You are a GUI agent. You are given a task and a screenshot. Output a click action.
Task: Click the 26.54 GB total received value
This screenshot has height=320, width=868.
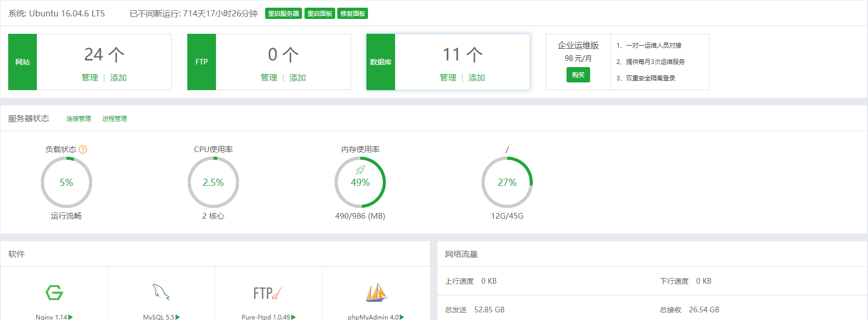point(704,310)
